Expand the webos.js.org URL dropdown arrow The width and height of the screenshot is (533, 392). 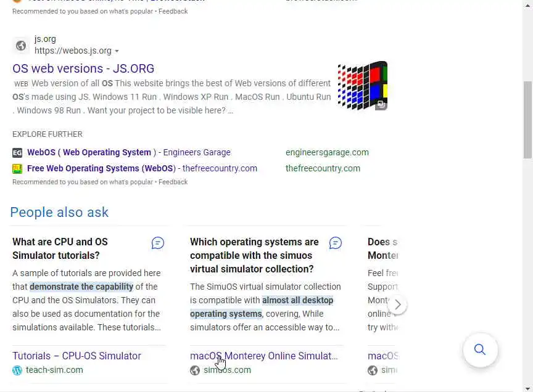point(117,51)
